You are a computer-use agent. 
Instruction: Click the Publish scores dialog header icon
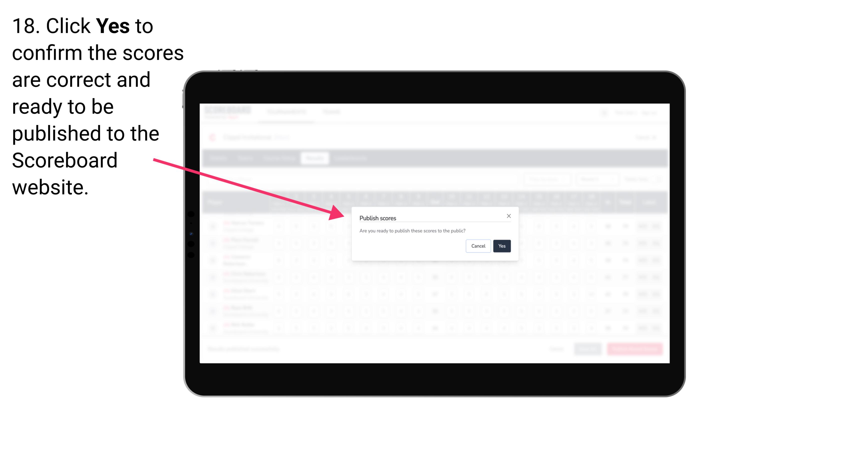[x=508, y=216]
